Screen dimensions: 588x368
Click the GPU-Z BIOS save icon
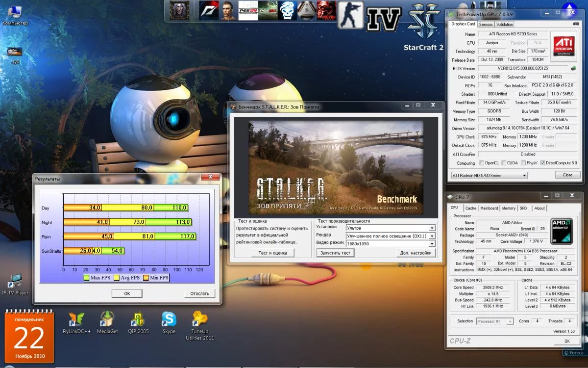(573, 68)
